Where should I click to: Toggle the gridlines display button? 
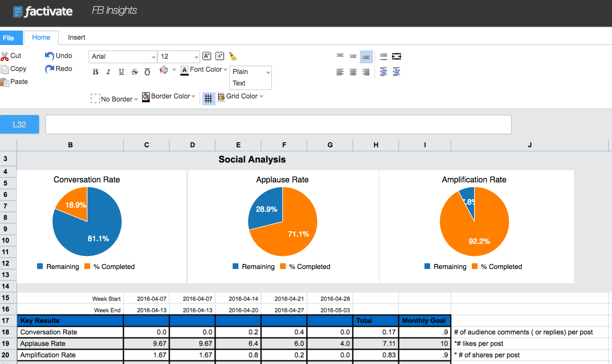tap(208, 98)
